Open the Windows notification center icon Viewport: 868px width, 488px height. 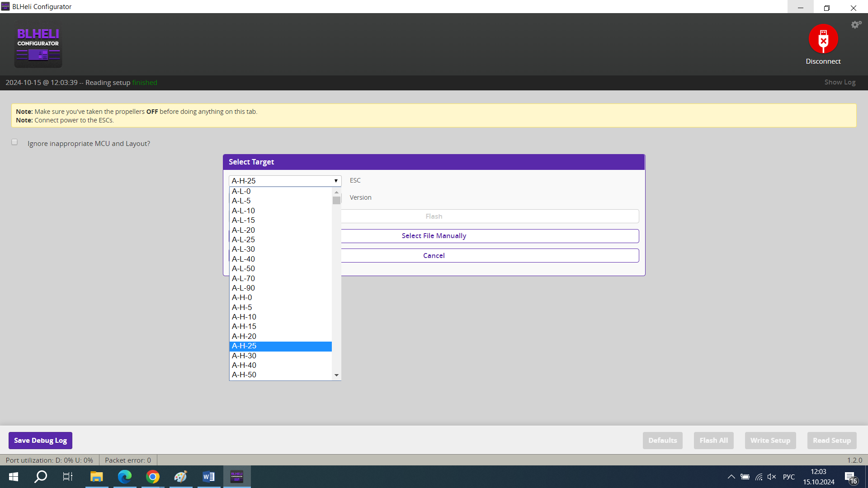click(850, 477)
